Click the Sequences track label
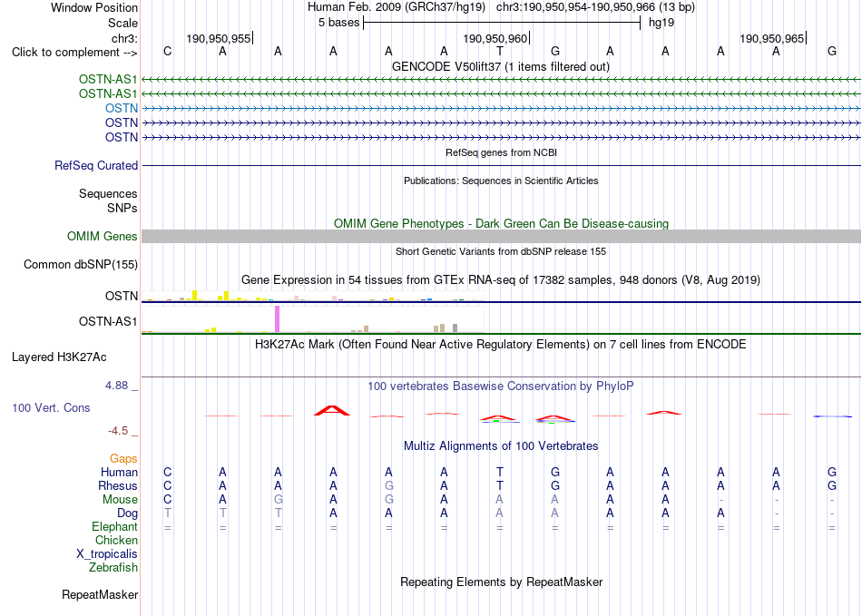 108,193
